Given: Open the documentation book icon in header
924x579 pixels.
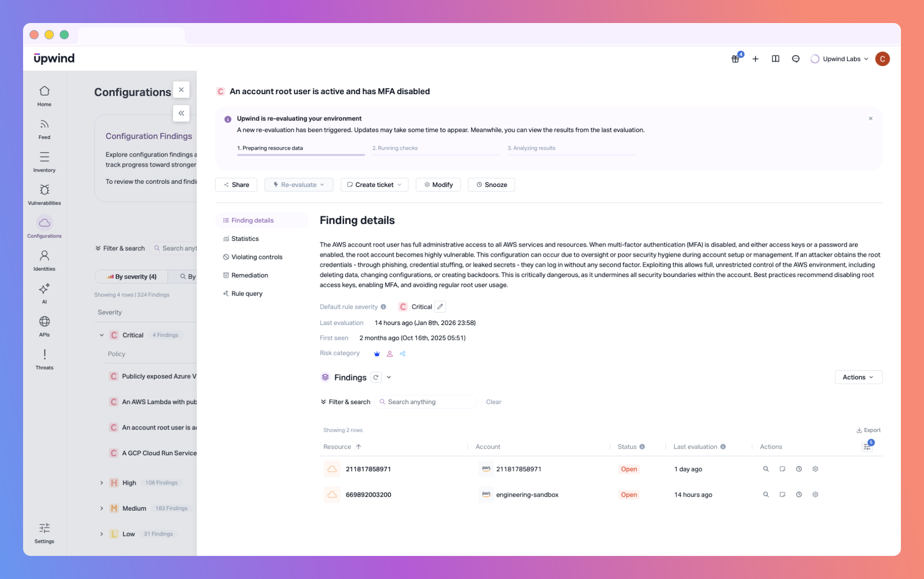Looking at the screenshot, I should click(x=775, y=59).
